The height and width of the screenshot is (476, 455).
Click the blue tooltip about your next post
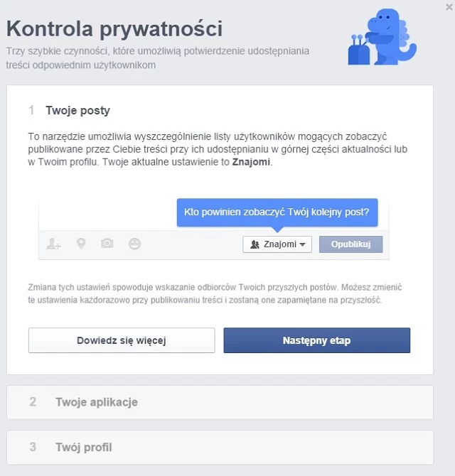(x=277, y=212)
